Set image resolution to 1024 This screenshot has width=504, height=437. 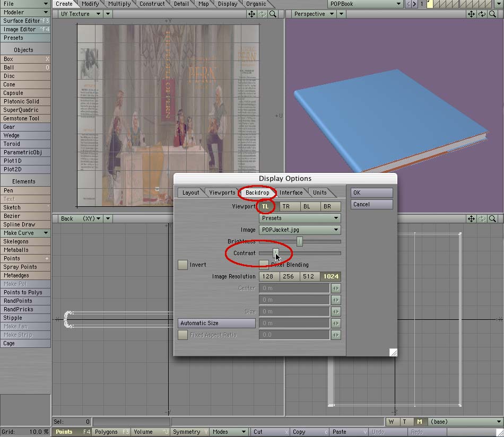[x=331, y=276]
